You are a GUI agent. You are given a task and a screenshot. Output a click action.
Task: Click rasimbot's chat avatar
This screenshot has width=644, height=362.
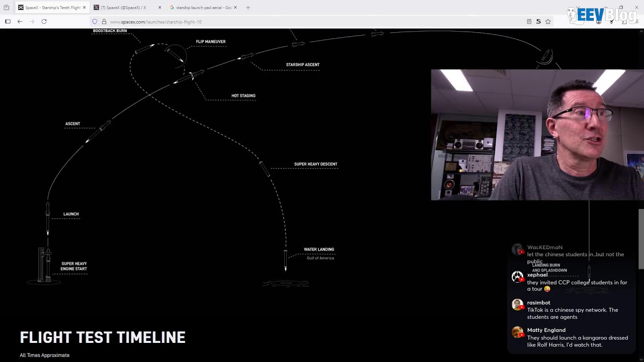click(517, 304)
